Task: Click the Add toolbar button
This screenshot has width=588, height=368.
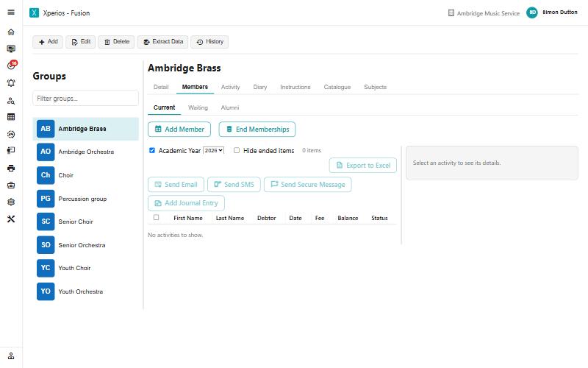Action: click(x=48, y=42)
